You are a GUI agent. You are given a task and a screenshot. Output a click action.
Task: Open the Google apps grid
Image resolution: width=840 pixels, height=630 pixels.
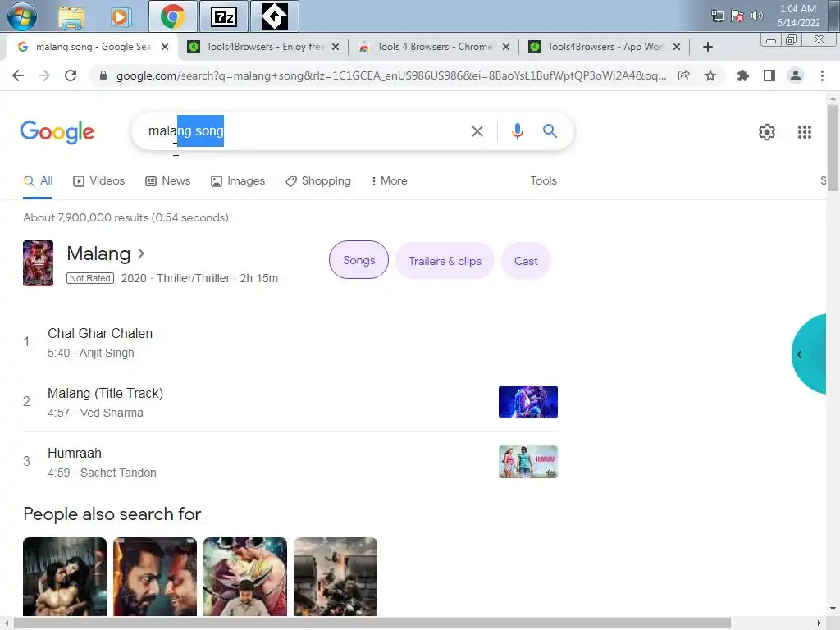[804, 132]
